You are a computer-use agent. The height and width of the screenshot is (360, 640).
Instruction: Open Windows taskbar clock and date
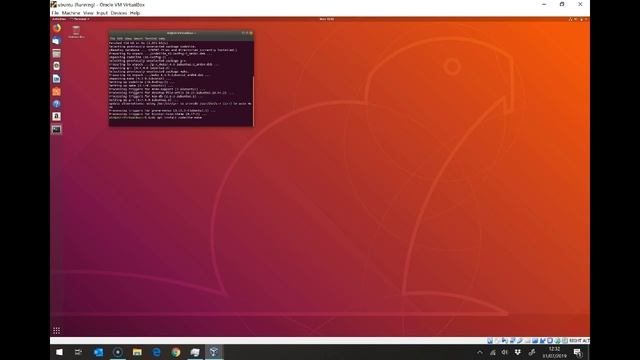point(554,352)
